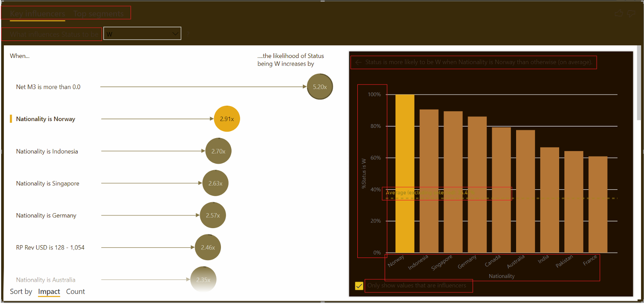Viewport: 644px width, 304px height.
Task: Select the 2.35x Australia influencer bubble
Action: 203,280
